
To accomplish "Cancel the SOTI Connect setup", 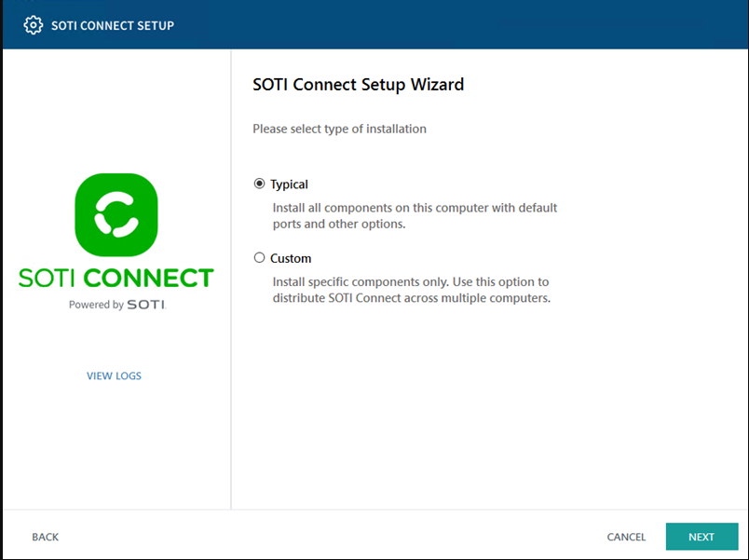I will point(625,537).
